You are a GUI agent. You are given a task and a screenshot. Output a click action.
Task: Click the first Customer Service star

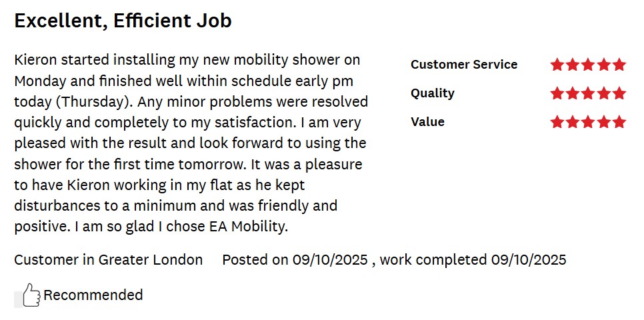(557, 65)
